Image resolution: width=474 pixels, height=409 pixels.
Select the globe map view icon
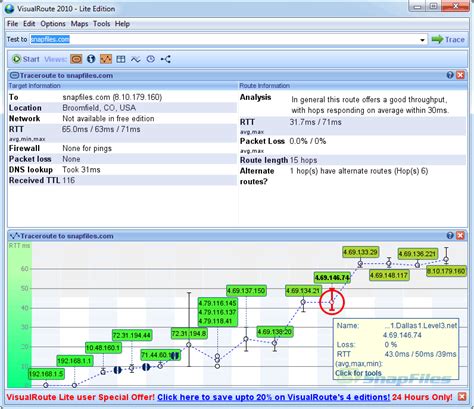91,59
